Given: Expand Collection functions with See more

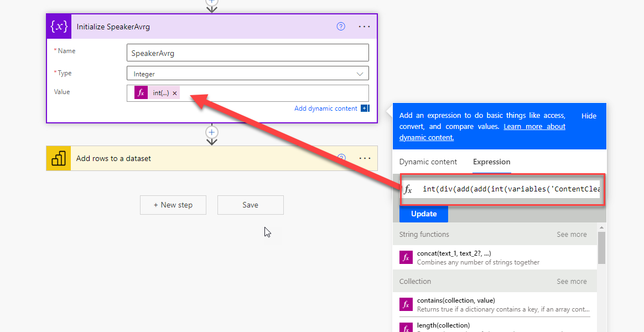Looking at the screenshot, I should [x=571, y=282].
